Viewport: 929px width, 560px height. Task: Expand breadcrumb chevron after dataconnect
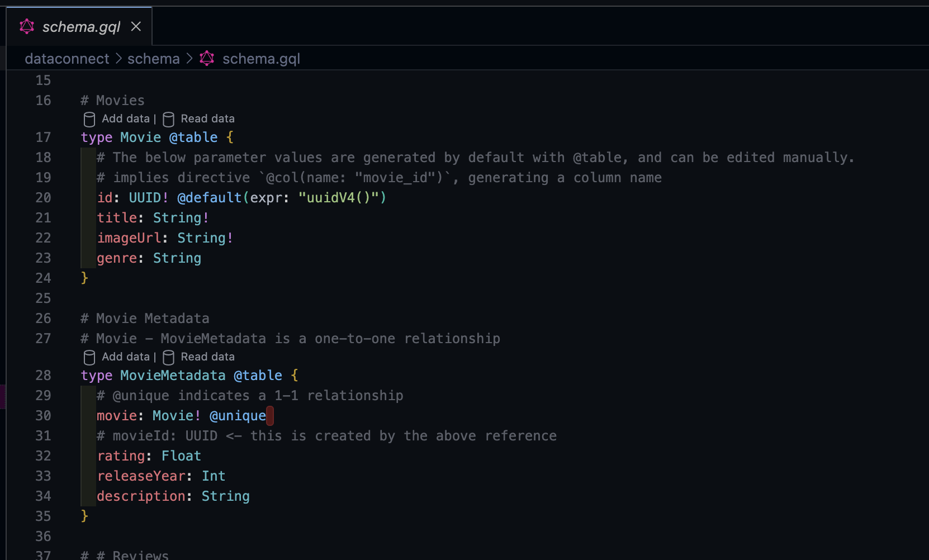(x=119, y=59)
